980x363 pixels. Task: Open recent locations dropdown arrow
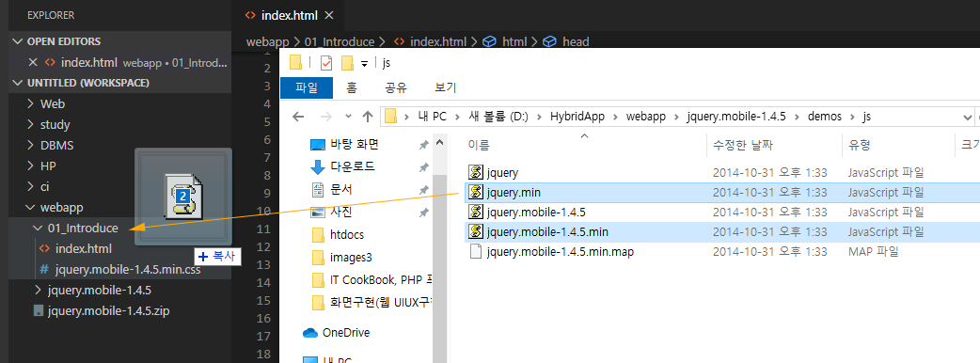pos(348,117)
